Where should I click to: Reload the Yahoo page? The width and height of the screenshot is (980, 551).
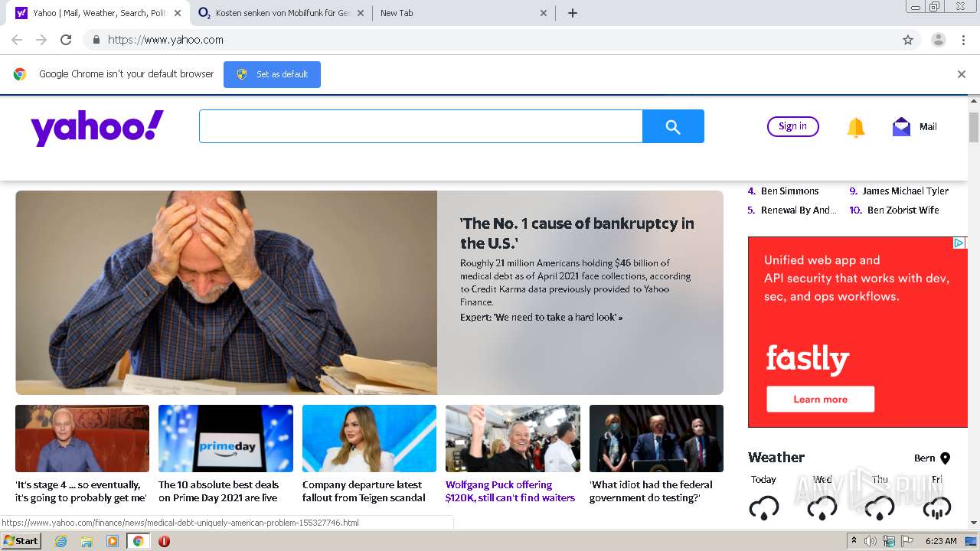point(66,40)
